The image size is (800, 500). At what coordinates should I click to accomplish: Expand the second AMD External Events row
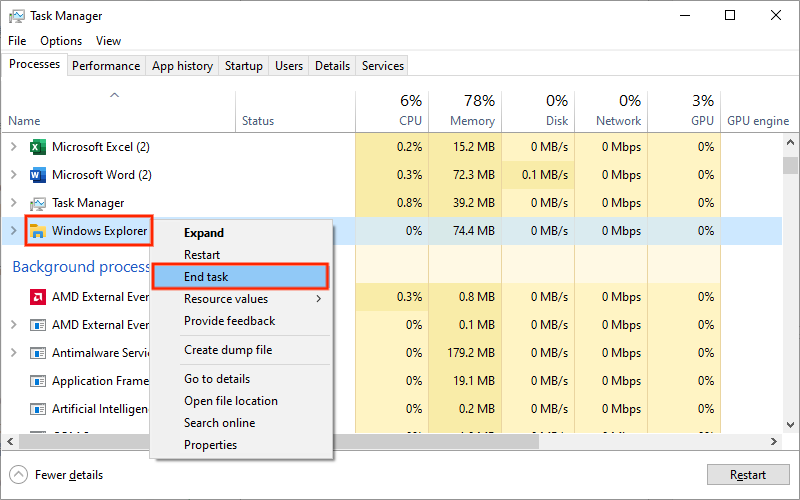click(x=14, y=324)
